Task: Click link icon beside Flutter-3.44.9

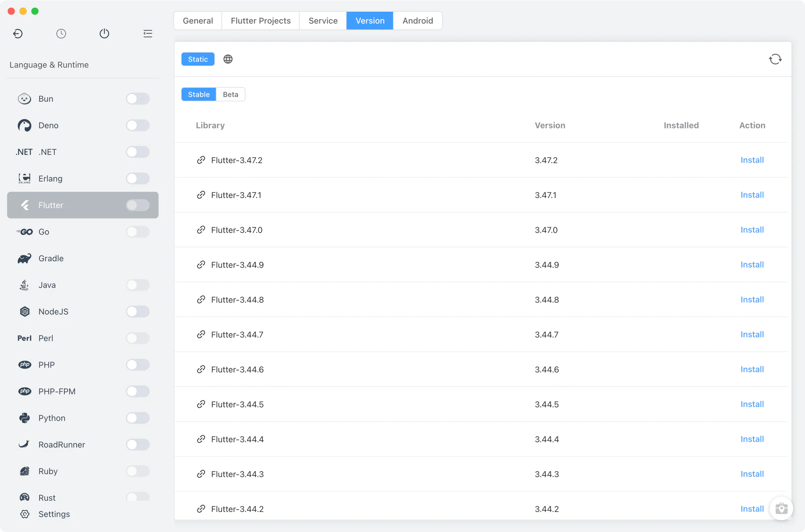Action: (201, 265)
